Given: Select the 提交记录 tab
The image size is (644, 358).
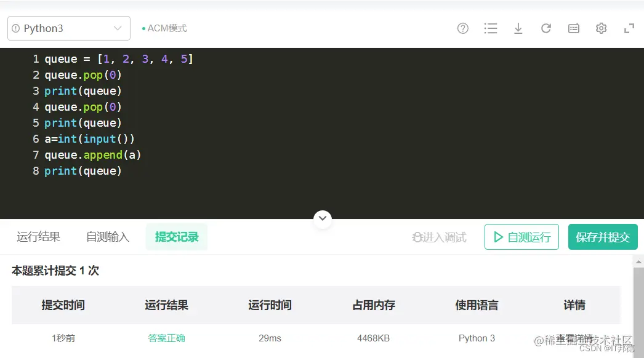Looking at the screenshot, I should tap(177, 237).
